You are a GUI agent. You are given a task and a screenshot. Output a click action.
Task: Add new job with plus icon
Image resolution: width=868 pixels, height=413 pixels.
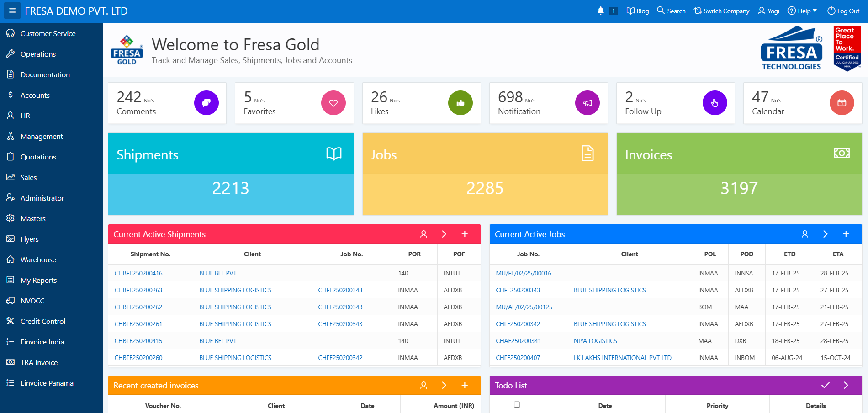point(846,234)
